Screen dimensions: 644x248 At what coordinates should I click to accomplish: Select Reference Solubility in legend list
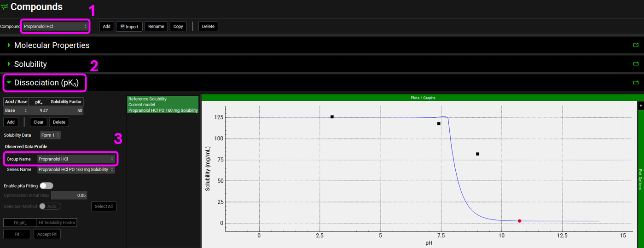tap(148, 99)
